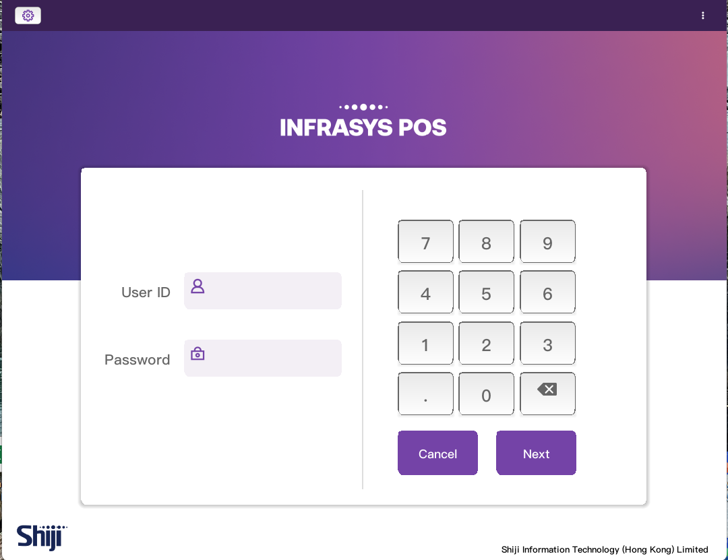Click the Shiji Information Technology copyright text
Image resolution: width=728 pixels, height=560 pixels.
604,549
